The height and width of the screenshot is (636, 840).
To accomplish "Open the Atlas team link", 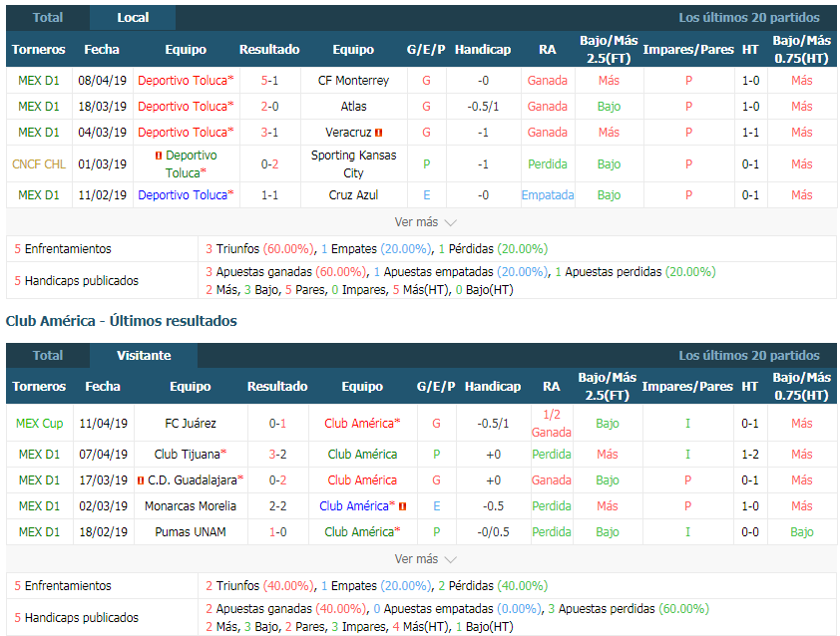I will pos(353,107).
